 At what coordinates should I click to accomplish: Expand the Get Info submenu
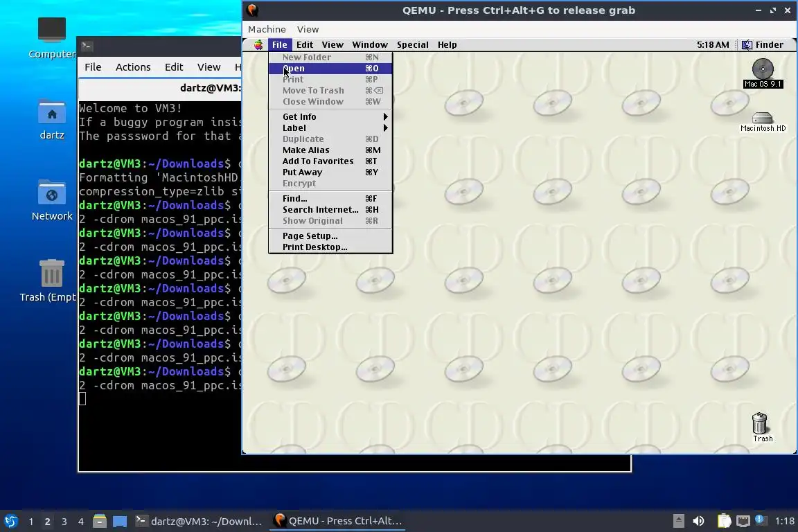click(330, 116)
